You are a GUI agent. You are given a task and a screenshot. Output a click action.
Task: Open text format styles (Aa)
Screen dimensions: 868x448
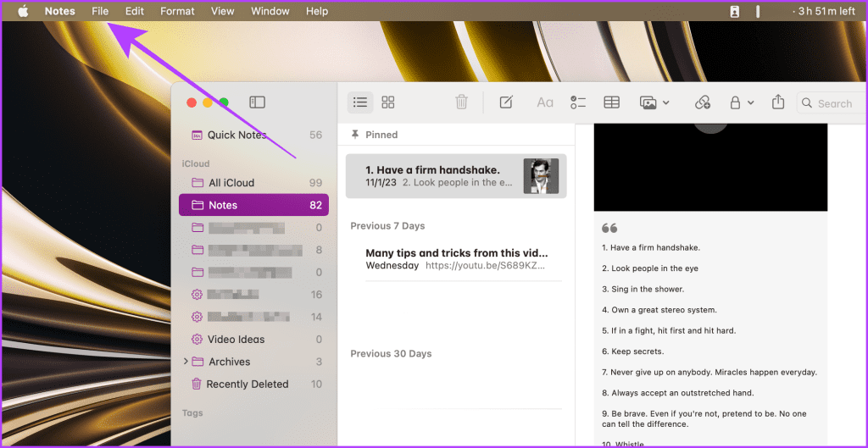click(x=544, y=102)
